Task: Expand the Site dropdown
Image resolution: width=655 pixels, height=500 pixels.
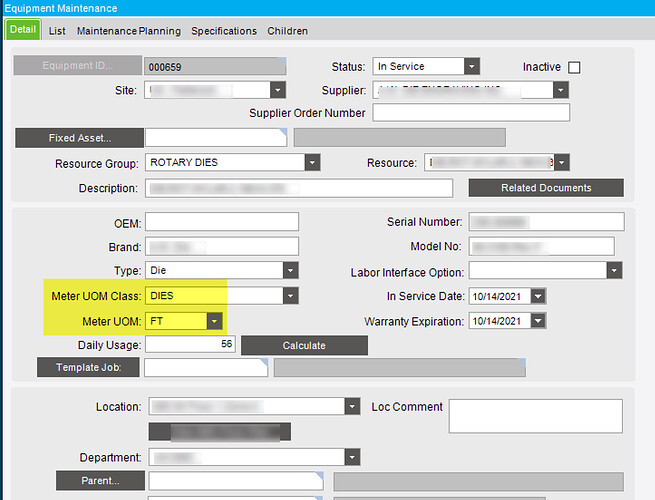Action: [278, 90]
